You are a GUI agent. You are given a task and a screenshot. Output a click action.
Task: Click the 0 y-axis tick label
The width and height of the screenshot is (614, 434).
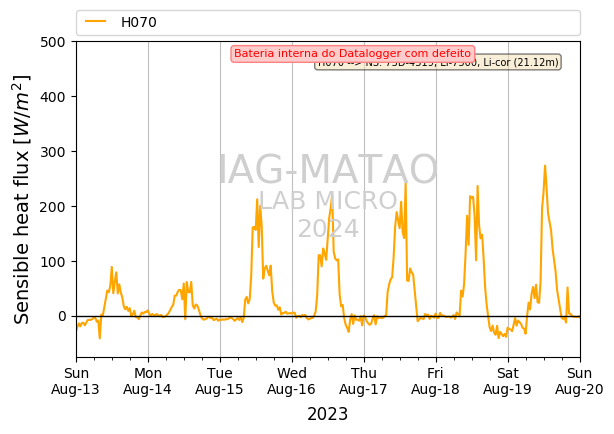point(62,316)
